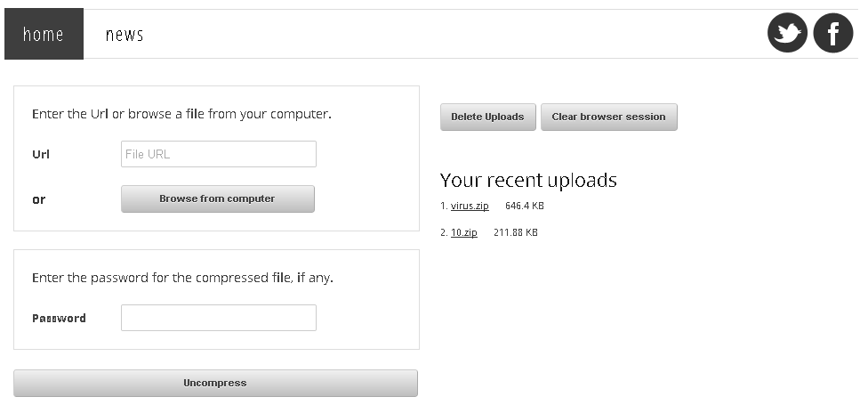The height and width of the screenshot is (405, 868).
Task: Click the Your recent uploads heading
Action: pyautogui.click(x=528, y=180)
